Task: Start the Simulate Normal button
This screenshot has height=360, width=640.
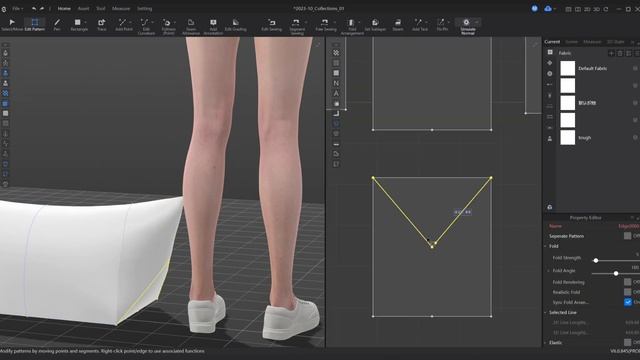Action: click(x=467, y=27)
